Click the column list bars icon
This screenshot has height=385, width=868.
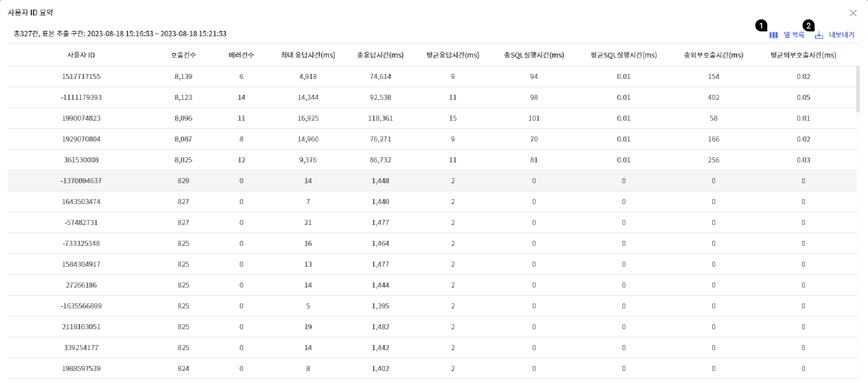773,35
